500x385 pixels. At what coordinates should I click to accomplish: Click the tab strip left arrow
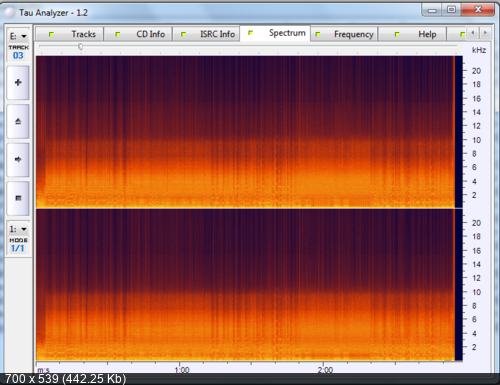[x=473, y=33]
